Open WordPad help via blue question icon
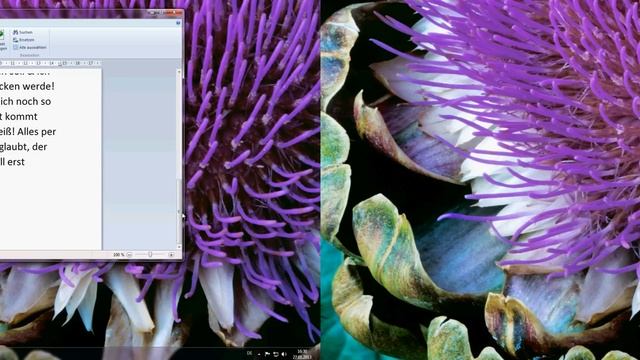 178,23
